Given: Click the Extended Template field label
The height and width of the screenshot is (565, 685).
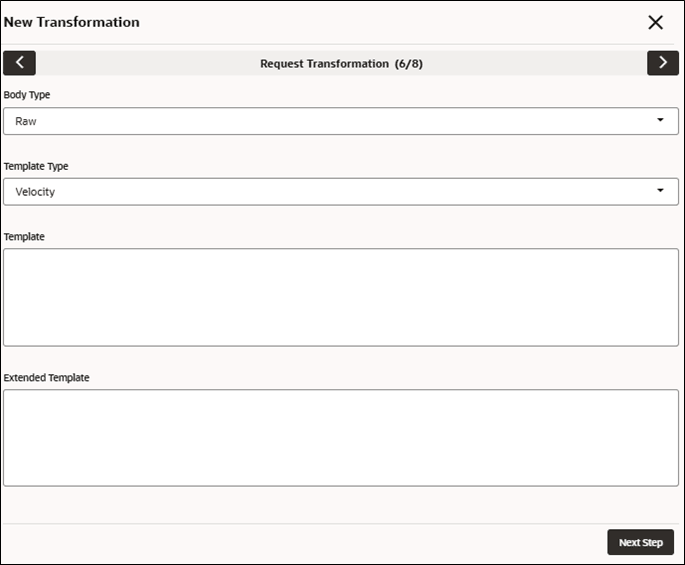Looking at the screenshot, I should coord(46,378).
